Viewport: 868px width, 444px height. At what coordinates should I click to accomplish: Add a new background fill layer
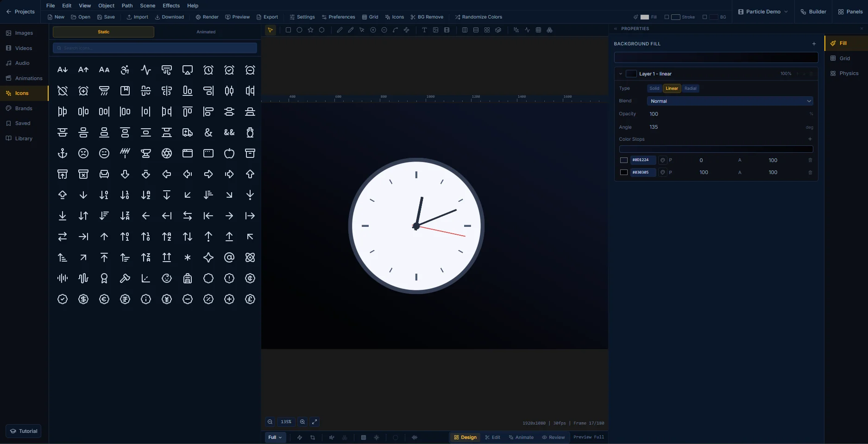(814, 44)
